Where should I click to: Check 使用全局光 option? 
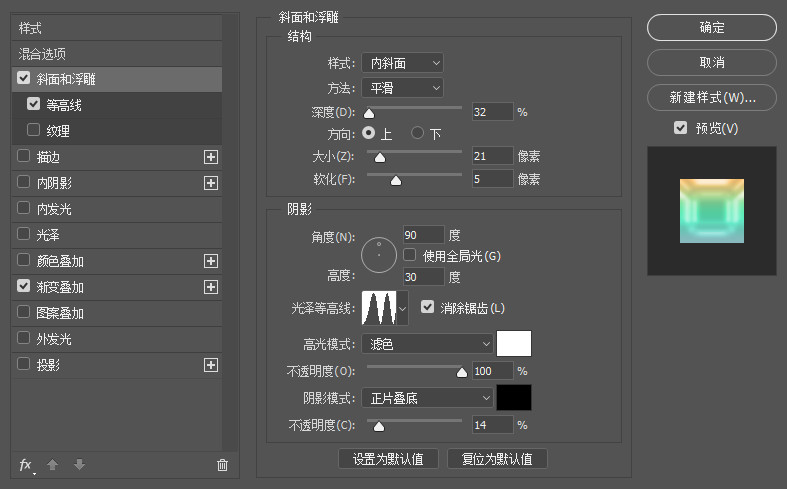(x=410, y=255)
